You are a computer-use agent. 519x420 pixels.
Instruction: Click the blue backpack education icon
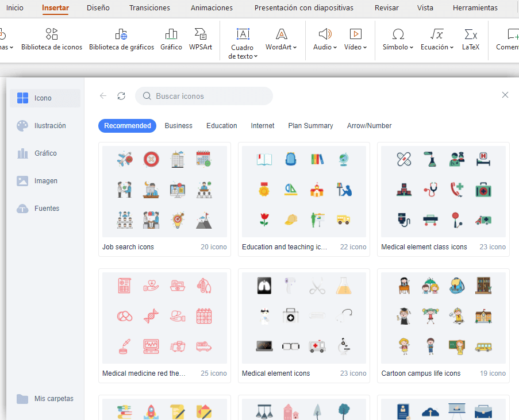click(291, 159)
